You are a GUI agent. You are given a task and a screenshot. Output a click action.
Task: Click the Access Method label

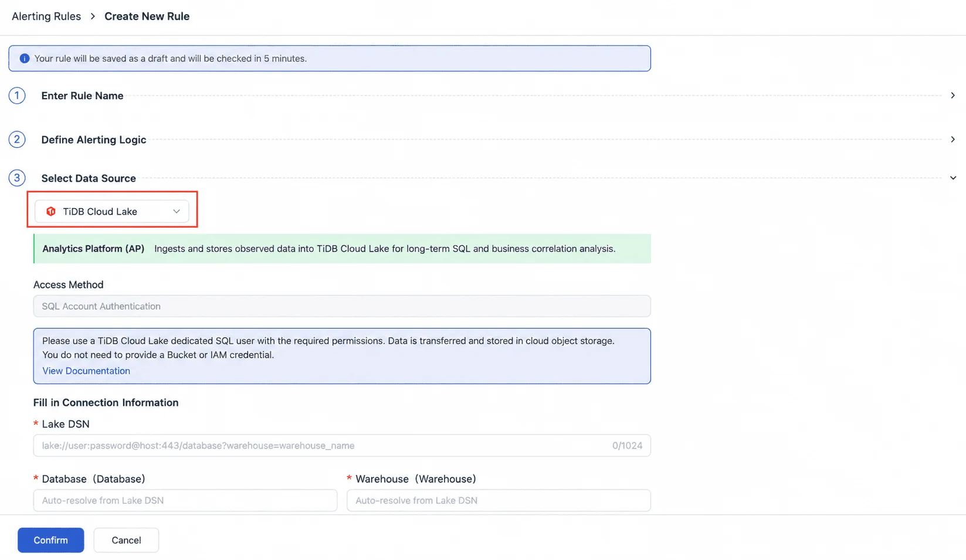68,284
